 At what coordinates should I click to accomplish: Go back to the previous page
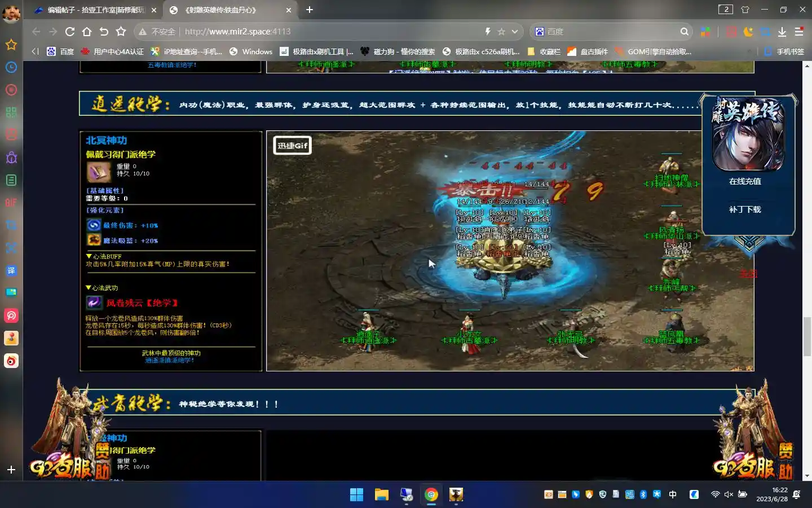(x=36, y=32)
